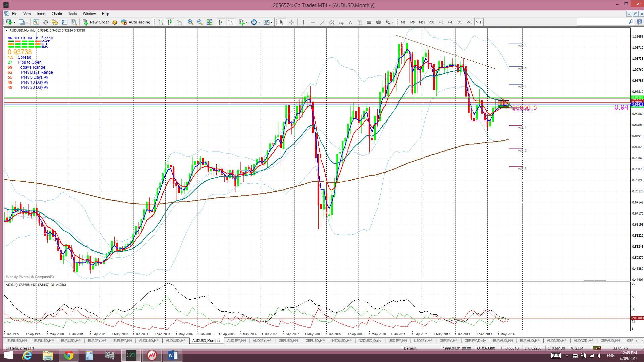
Task: Click the Tile Windows icon
Action: (x=209, y=22)
